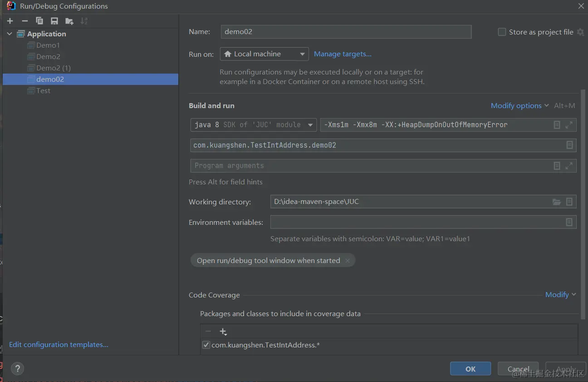Viewport: 588px width, 382px height.
Task: Click the vertical scrollbar of settings panel
Action: point(583,204)
